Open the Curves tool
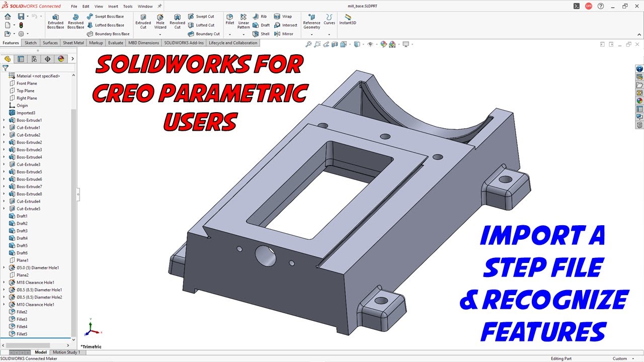 click(329, 19)
